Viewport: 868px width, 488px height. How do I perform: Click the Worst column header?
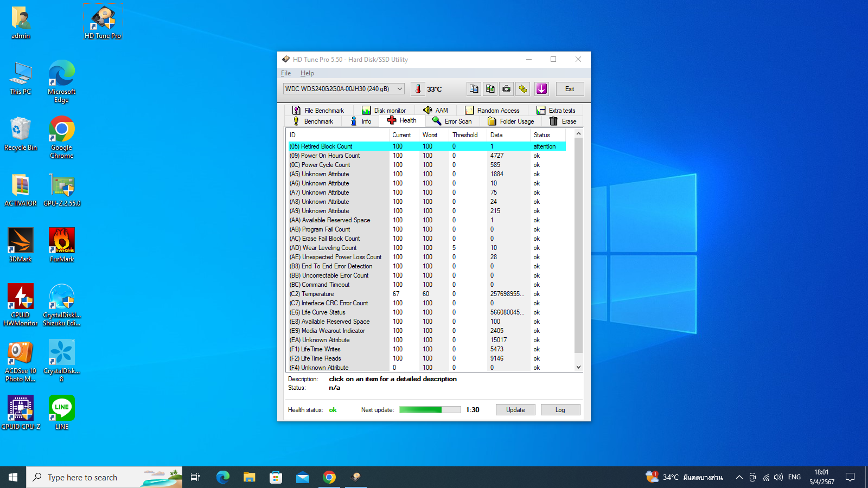point(434,135)
